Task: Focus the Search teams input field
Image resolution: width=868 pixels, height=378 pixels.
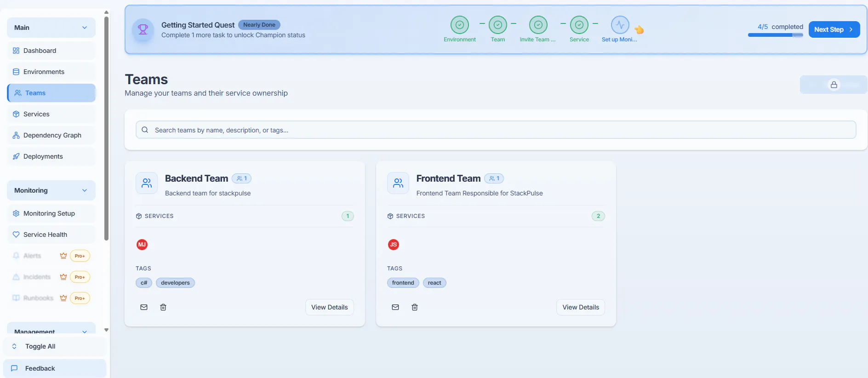Action: 496,130
